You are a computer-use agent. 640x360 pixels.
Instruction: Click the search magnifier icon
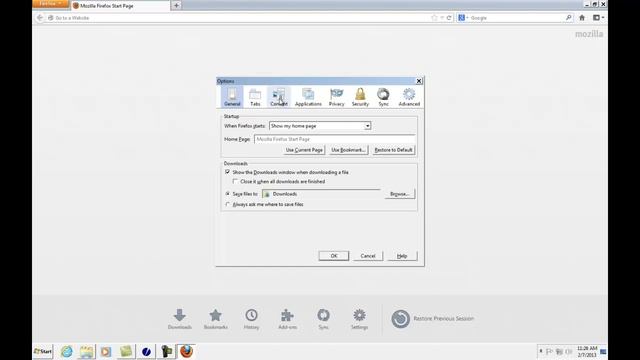click(569, 18)
